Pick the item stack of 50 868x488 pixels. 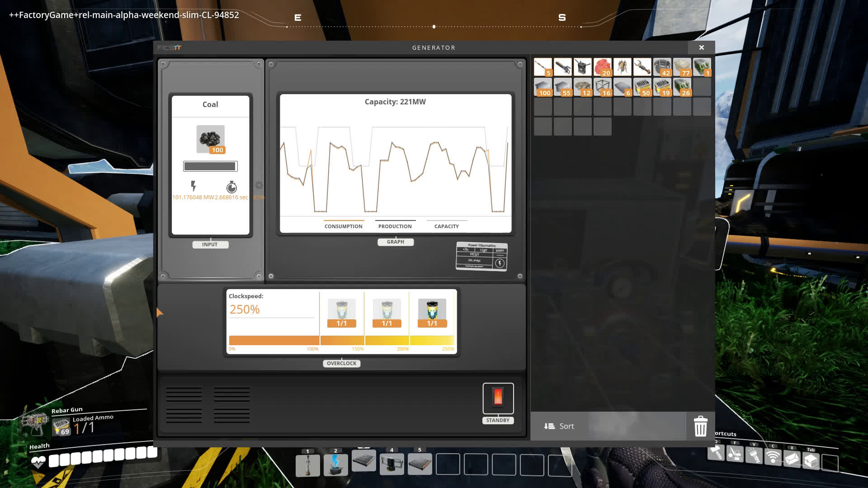642,87
